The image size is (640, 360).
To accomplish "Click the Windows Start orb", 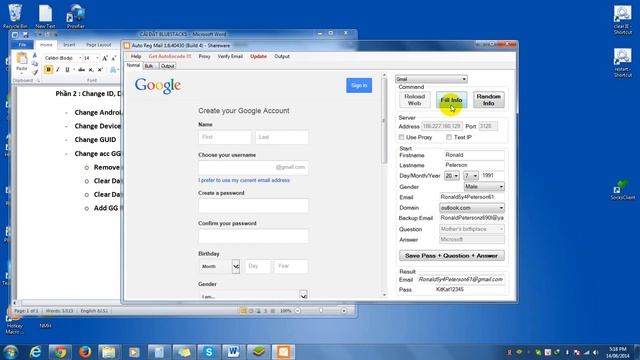I will click(x=11, y=352).
